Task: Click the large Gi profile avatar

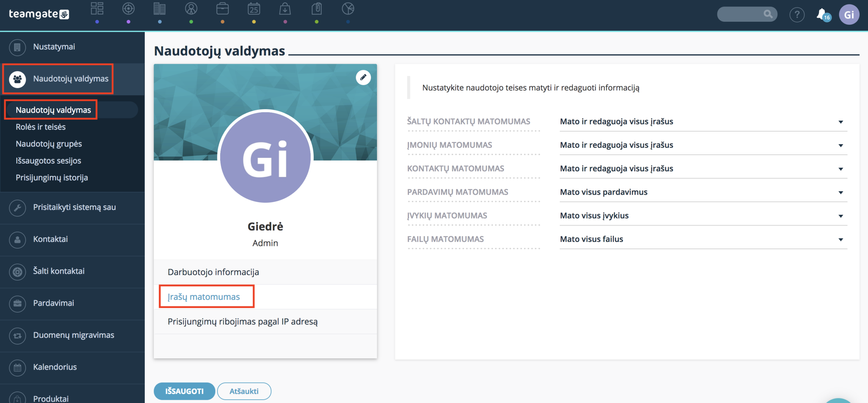Action: (265, 157)
